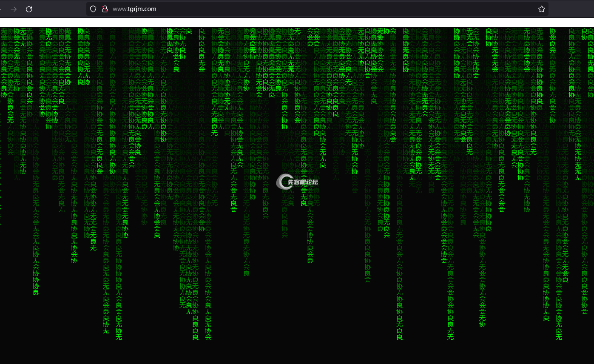This screenshot has width=594, height=364.
Task: Click the crossed-out padlock security icon
Action: pos(105,9)
